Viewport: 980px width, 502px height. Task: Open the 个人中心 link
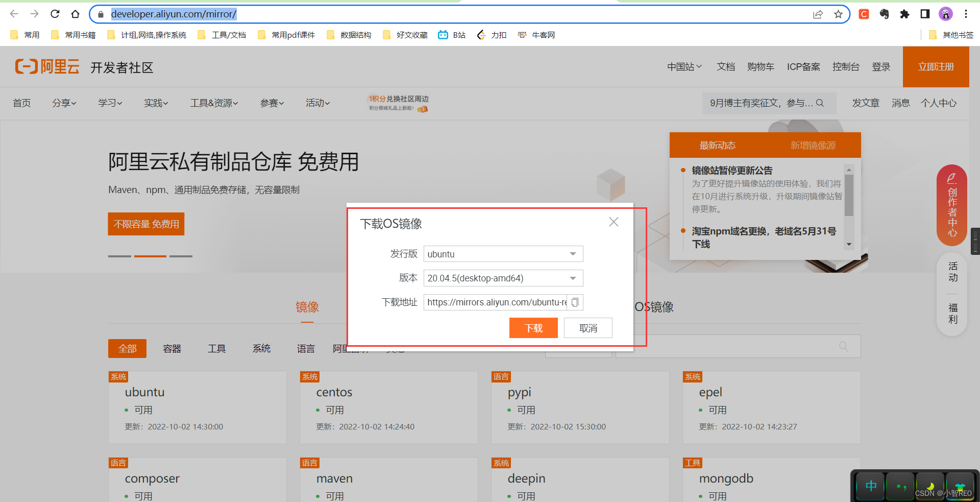pyautogui.click(x=939, y=103)
